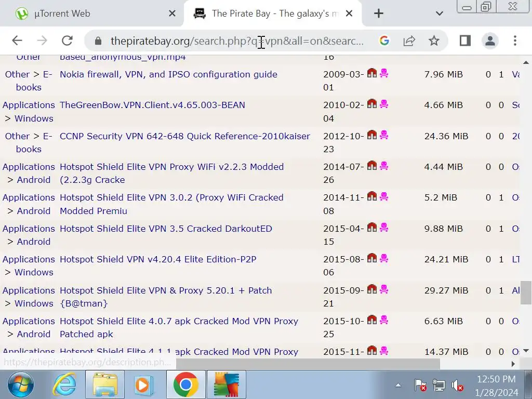Open Hotspot Shield Elite 4.0.7 apk Cracked link
This screenshot has height=399, width=532.
[x=179, y=327]
